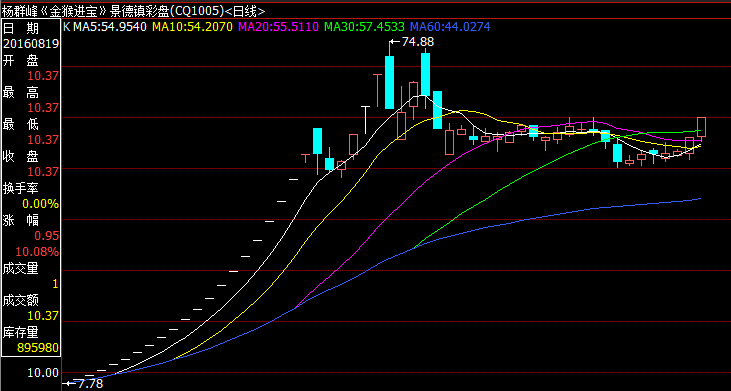This screenshot has width=731, height=391.
Task: Click the 74.88 high price marker
Action: point(418,42)
